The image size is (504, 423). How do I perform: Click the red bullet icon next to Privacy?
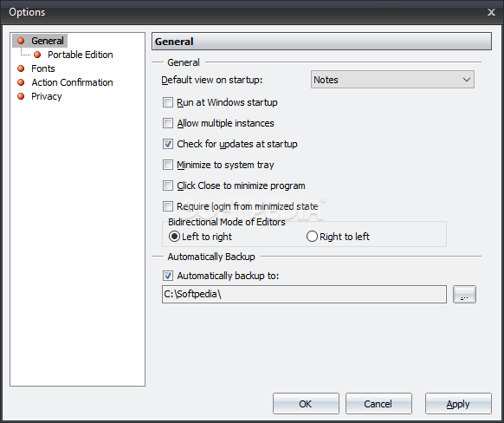pyautogui.click(x=21, y=96)
